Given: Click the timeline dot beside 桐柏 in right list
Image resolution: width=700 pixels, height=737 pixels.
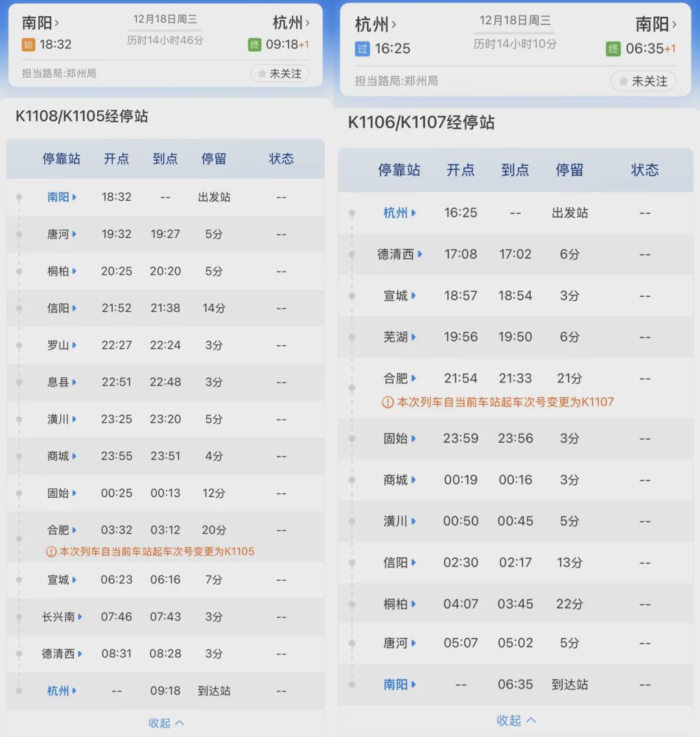Looking at the screenshot, I should (352, 604).
